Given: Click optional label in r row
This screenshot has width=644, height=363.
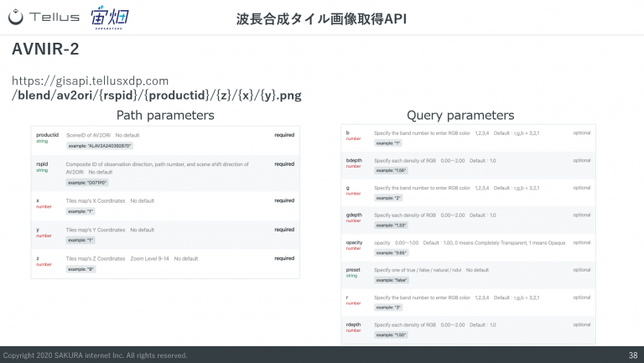Looking at the screenshot, I should click(582, 298).
